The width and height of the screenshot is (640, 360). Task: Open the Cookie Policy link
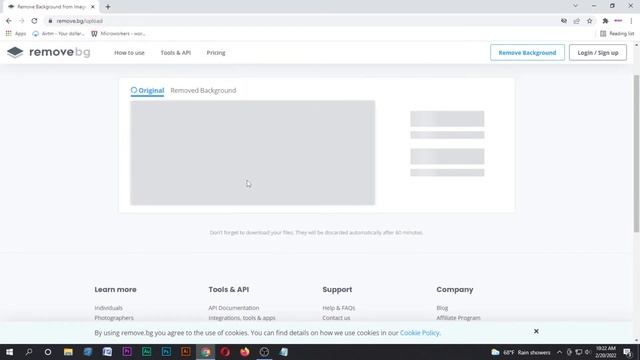click(420, 333)
